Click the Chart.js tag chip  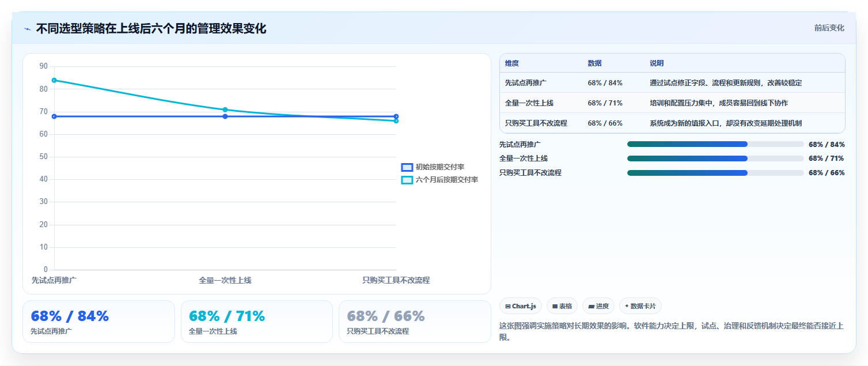[x=520, y=306]
